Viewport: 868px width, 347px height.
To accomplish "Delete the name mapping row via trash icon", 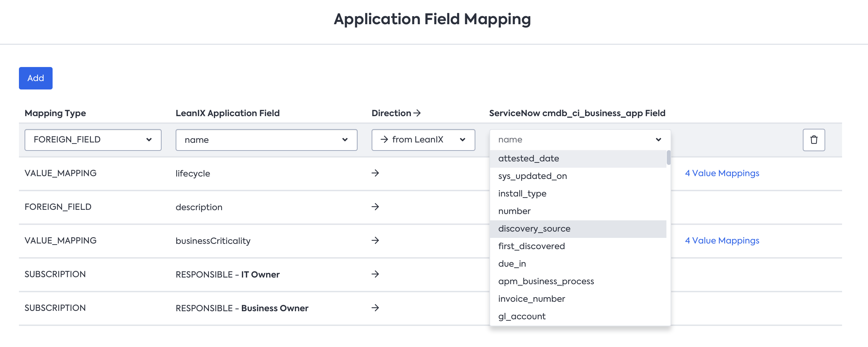I will [814, 140].
